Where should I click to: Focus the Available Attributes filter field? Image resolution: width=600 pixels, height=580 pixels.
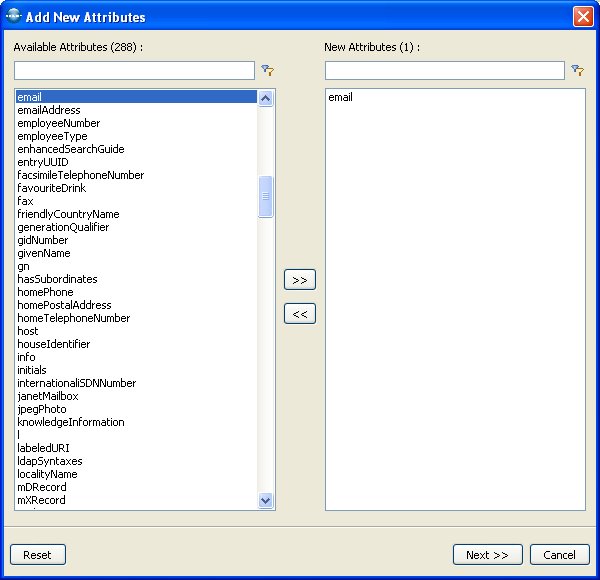[134, 71]
